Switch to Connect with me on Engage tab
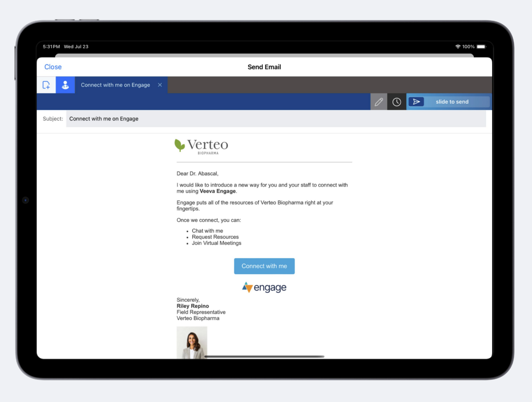The width and height of the screenshot is (532, 402). (115, 85)
